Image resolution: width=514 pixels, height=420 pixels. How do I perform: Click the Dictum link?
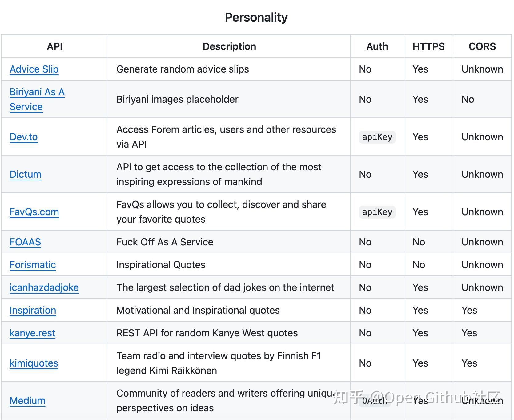(x=25, y=174)
